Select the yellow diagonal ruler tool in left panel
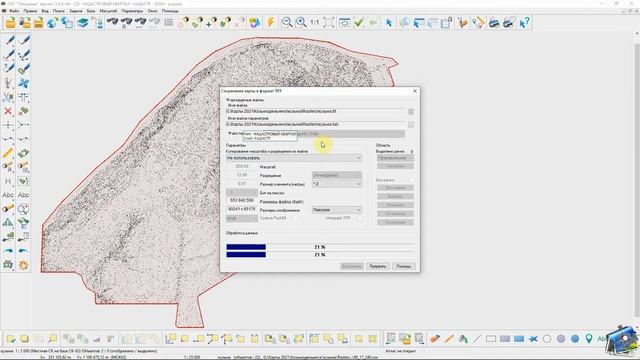This screenshot has width=640, height=360. [x=8, y=153]
